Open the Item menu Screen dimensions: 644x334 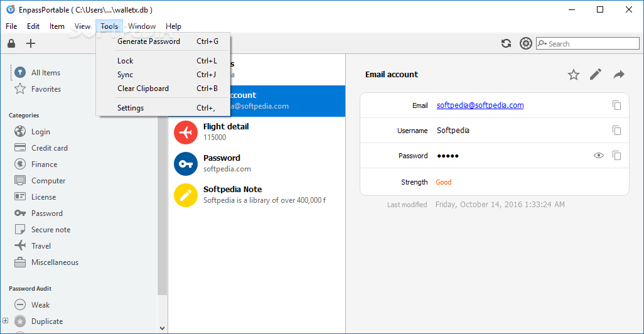pyautogui.click(x=57, y=26)
